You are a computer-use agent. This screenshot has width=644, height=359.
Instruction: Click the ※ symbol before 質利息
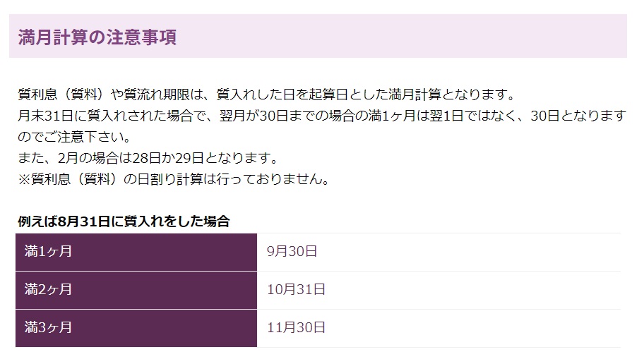24,179
